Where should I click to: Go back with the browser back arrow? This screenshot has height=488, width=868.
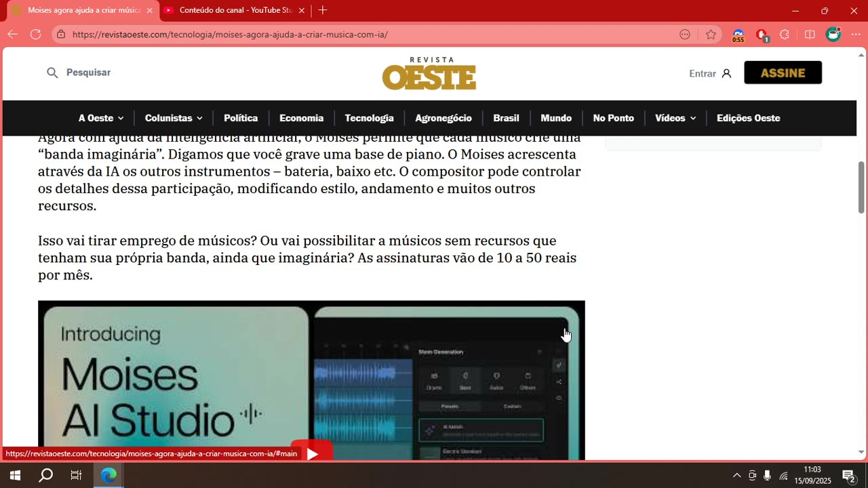click(12, 35)
